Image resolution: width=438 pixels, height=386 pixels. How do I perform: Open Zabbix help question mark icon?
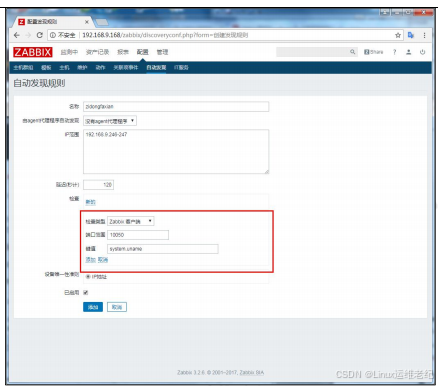(x=395, y=52)
